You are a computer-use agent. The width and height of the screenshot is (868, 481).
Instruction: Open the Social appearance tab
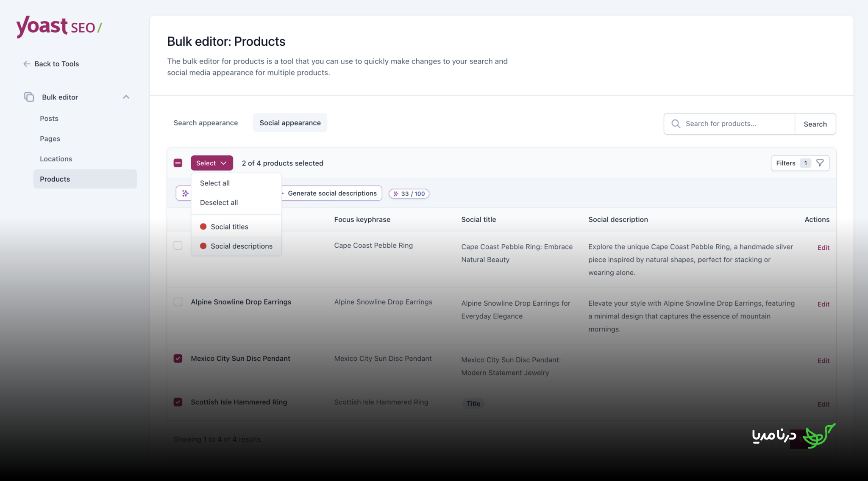(290, 123)
